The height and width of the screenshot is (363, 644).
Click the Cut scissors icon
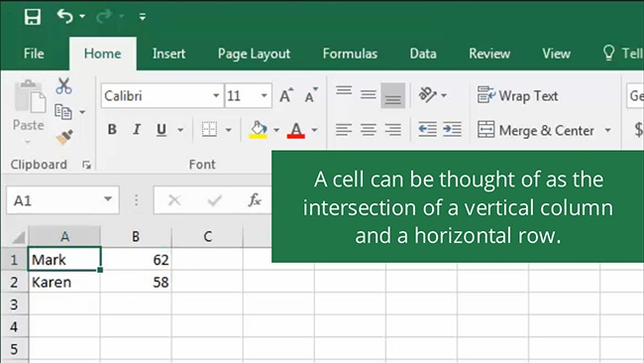[x=63, y=86]
